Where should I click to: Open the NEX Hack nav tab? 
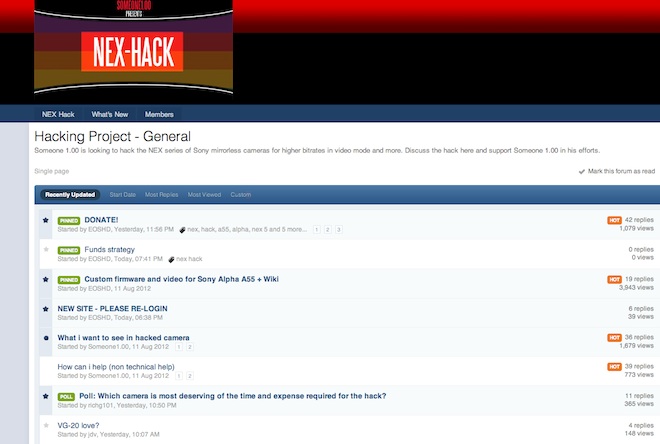point(58,114)
